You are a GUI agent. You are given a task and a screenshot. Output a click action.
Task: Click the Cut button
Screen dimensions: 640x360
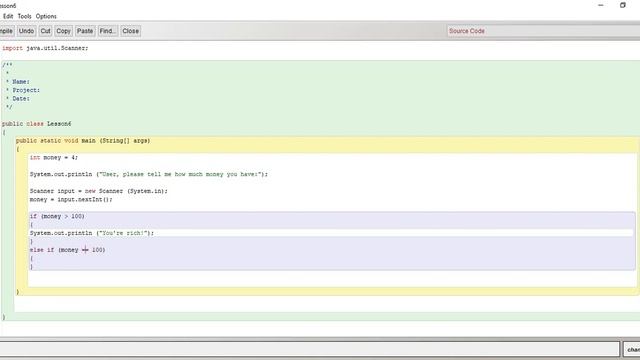[45, 31]
